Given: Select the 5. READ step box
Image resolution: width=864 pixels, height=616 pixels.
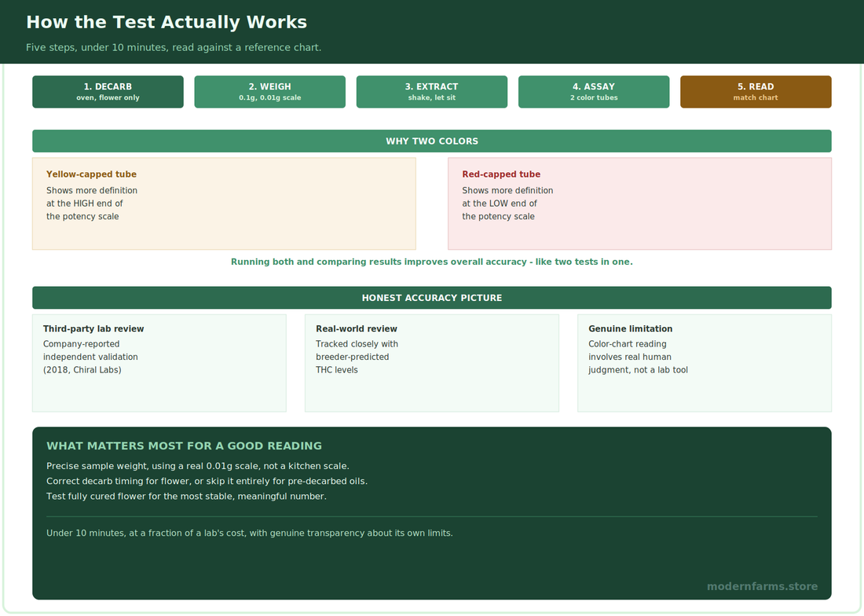Looking at the screenshot, I should (x=756, y=92).
